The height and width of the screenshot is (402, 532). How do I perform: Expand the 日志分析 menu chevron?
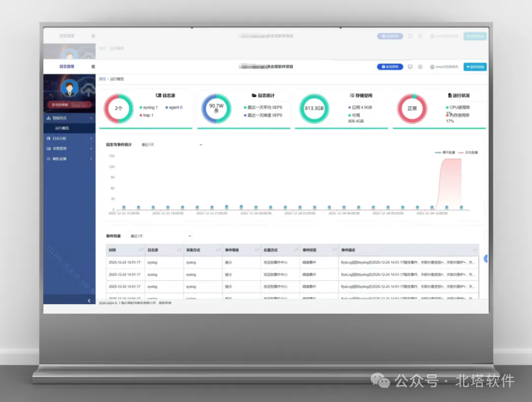(x=91, y=138)
